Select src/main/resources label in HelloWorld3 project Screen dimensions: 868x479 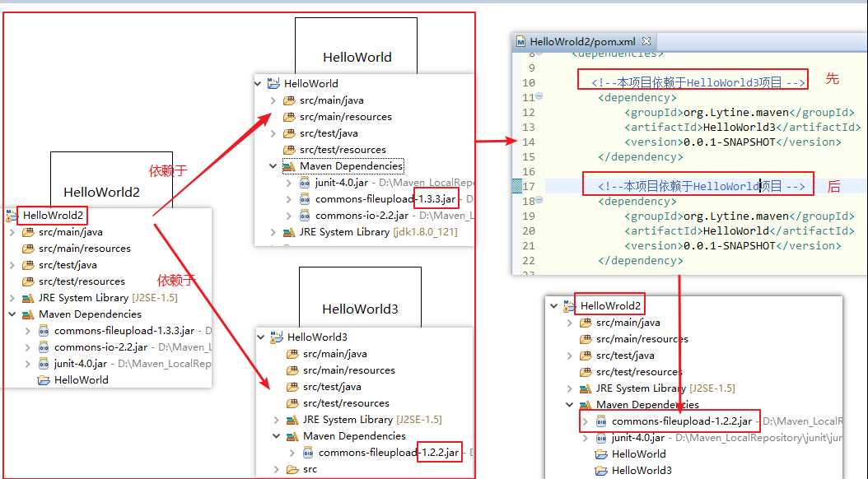pos(349,370)
